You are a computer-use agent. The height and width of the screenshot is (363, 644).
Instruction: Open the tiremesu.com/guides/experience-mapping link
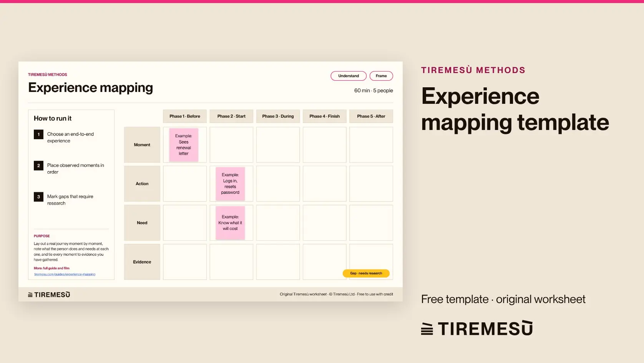click(65, 274)
